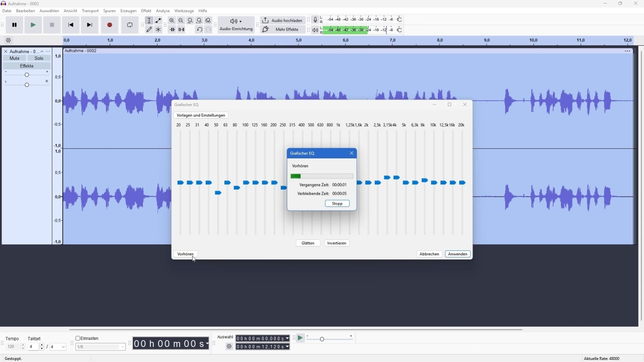Click the track gain slider knob
This screenshot has height=362, width=644.
[x=27, y=75]
